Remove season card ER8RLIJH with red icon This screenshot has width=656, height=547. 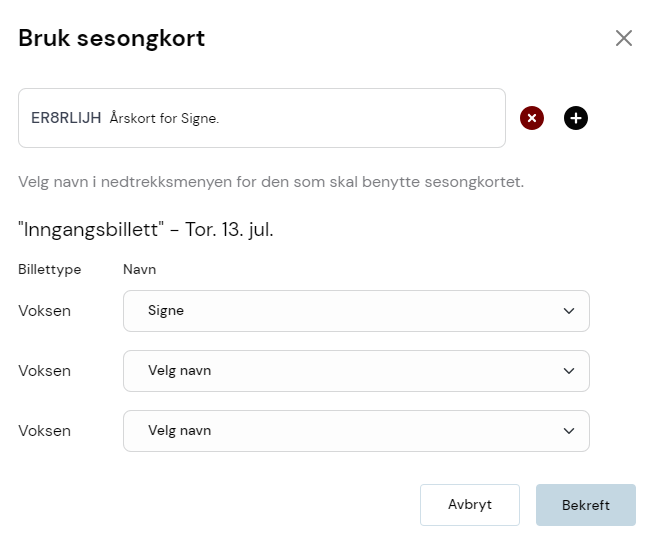coord(532,118)
